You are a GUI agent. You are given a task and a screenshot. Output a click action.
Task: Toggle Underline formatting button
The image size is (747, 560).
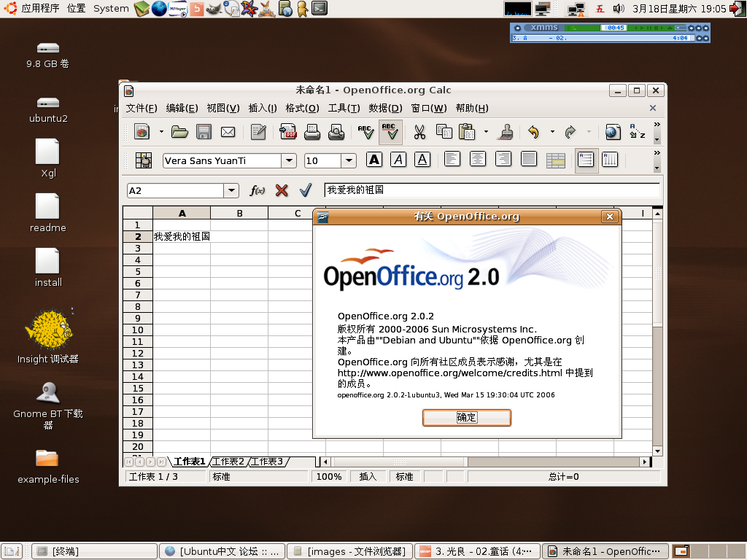[x=422, y=160]
